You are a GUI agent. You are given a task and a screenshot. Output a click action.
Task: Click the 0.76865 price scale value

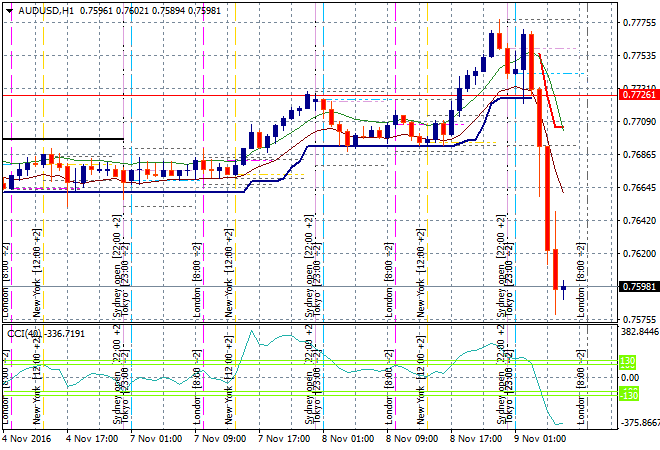pyautogui.click(x=639, y=154)
